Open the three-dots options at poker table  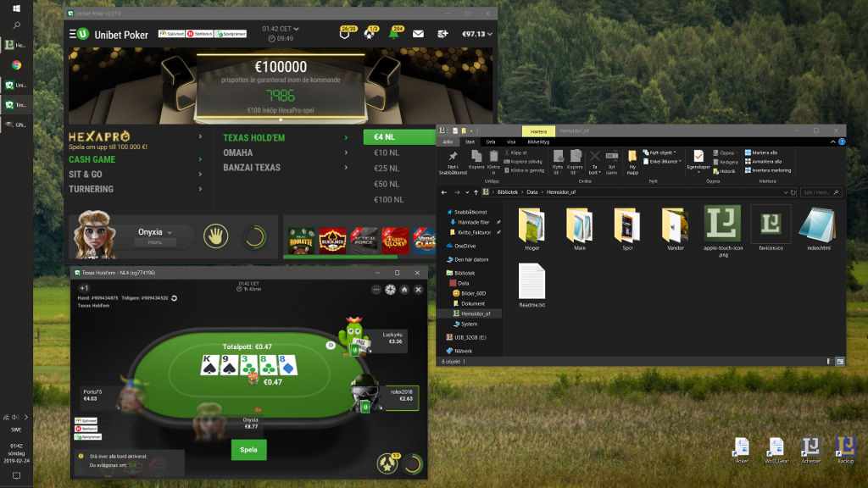coord(376,290)
